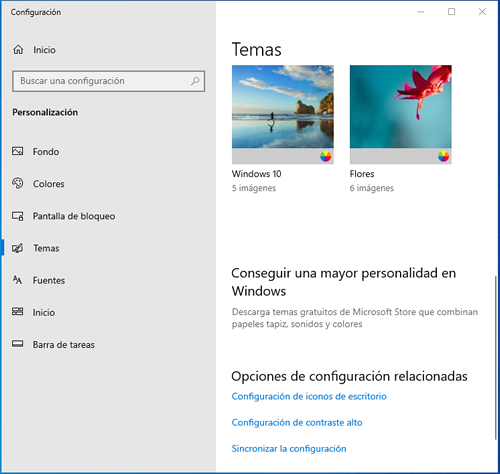Open Configuración de contraste alto link
This screenshot has width=500, height=474.
click(297, 422)
